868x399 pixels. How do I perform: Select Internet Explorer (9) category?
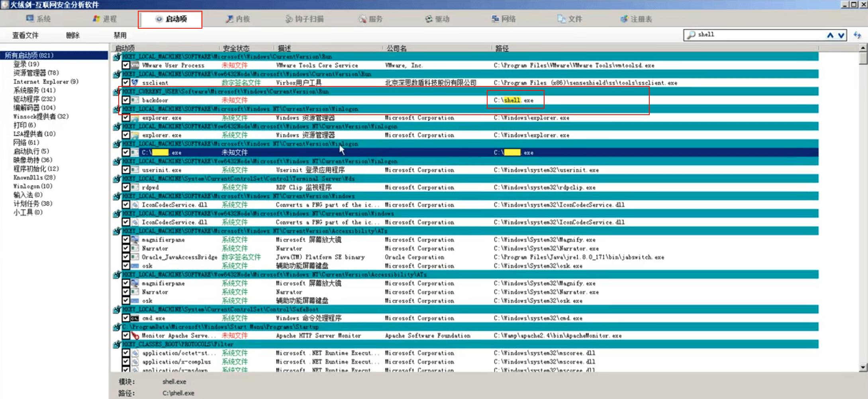(x=46, y=82)
